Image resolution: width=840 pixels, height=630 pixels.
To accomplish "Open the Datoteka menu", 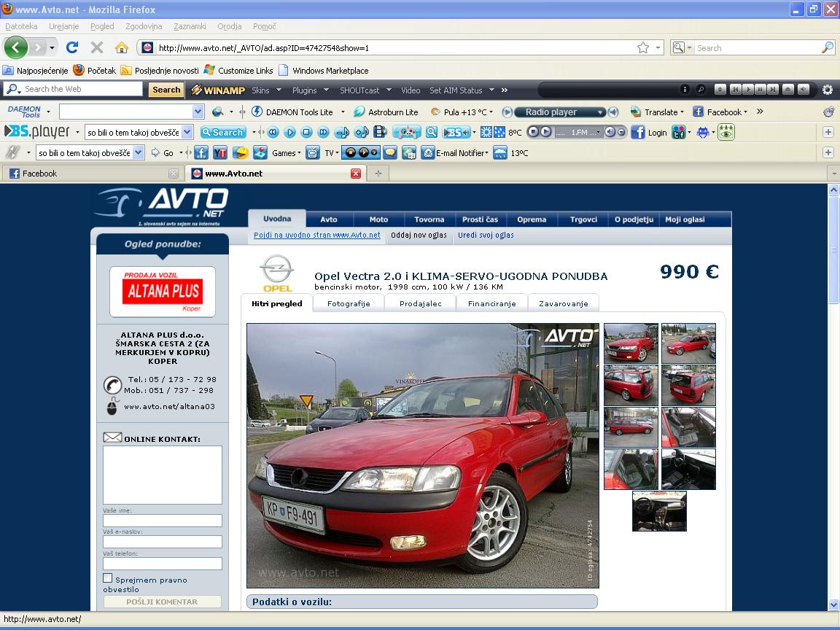I will (21, 26).
